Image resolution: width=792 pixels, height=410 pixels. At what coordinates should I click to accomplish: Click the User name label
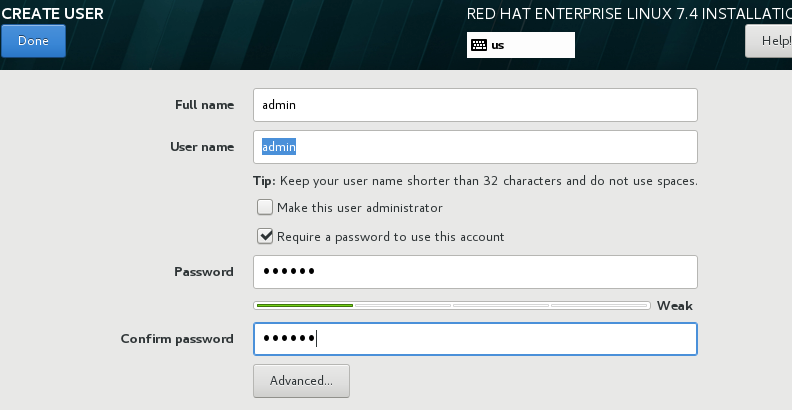202,146
